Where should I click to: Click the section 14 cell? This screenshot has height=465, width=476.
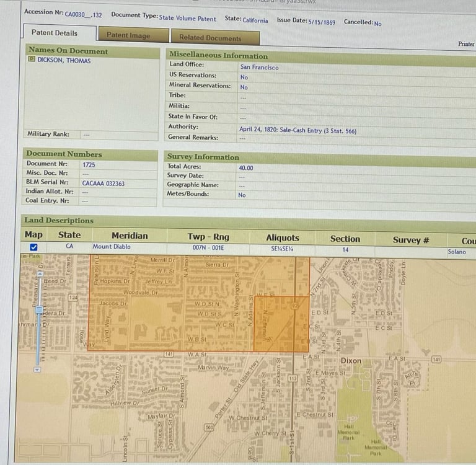345,250
